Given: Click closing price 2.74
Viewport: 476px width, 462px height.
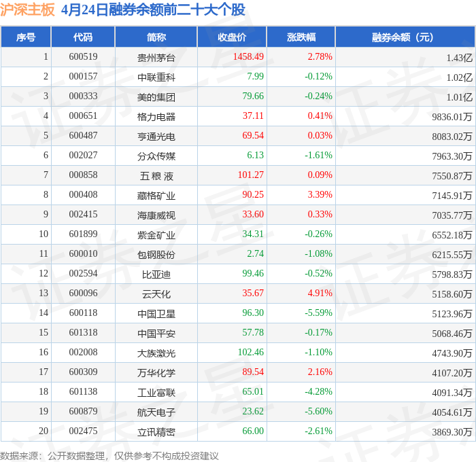Looking at the screenshot, I should (255, 253).
